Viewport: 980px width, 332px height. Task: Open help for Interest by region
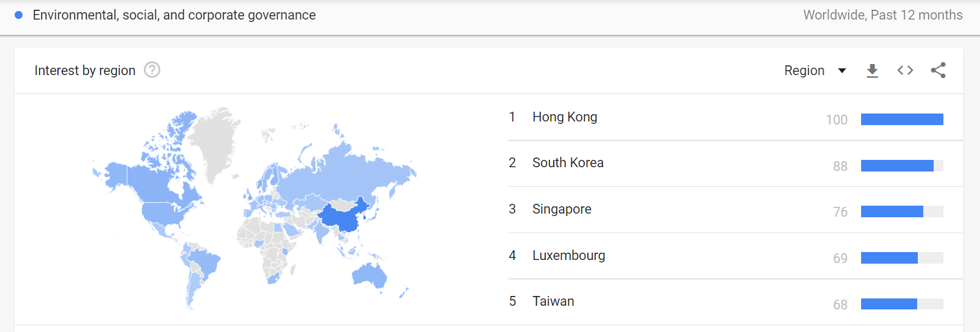point(152,70)
